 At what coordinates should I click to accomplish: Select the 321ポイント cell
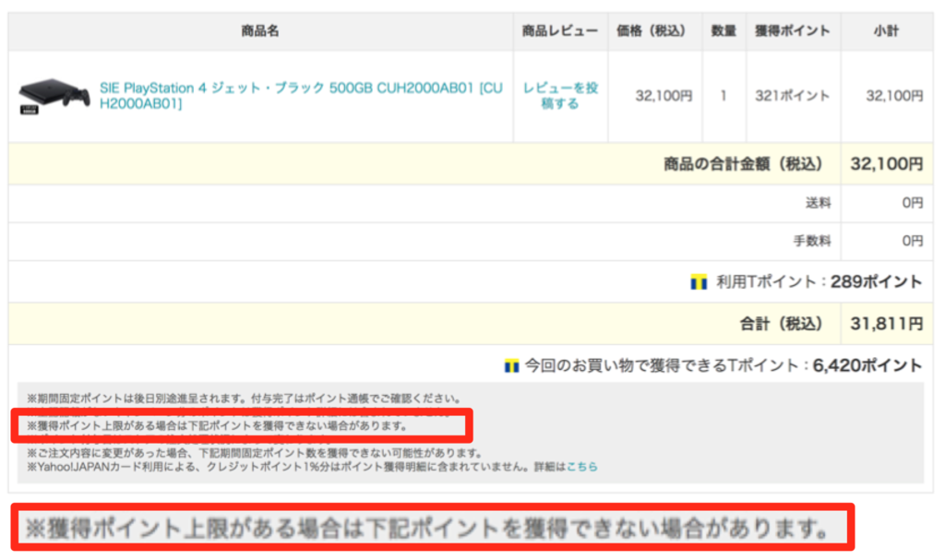[x=793, y=96]
